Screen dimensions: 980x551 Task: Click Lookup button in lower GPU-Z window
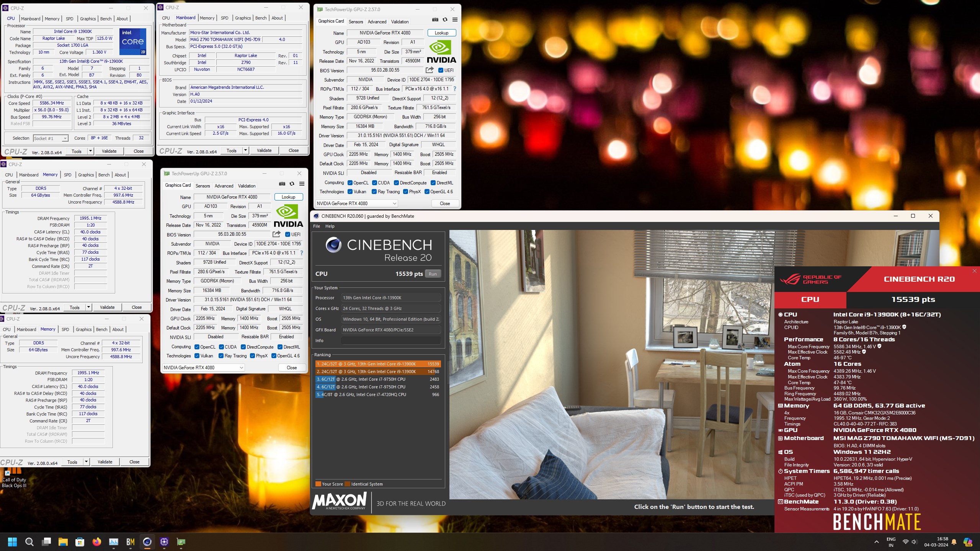[x=288, y=197]
